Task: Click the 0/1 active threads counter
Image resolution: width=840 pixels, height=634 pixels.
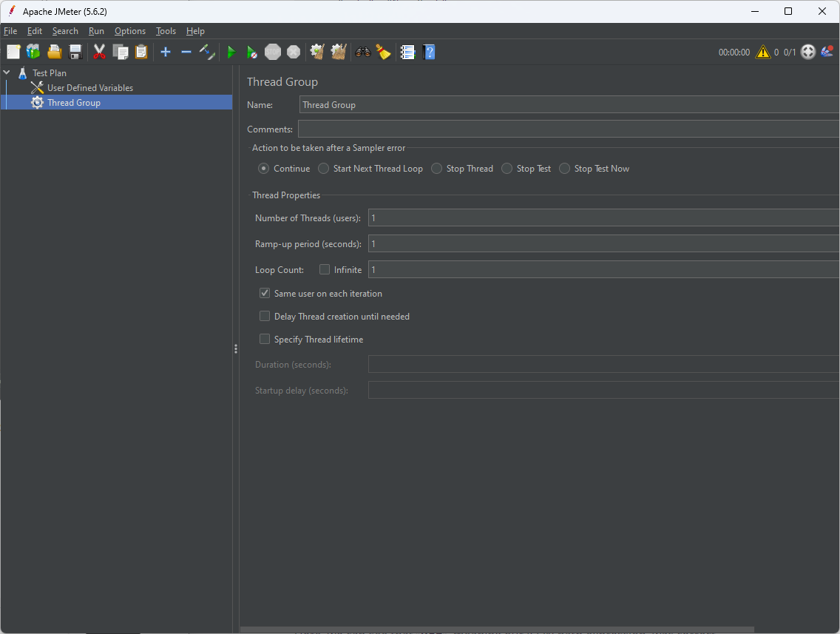Action: point(790,53)
